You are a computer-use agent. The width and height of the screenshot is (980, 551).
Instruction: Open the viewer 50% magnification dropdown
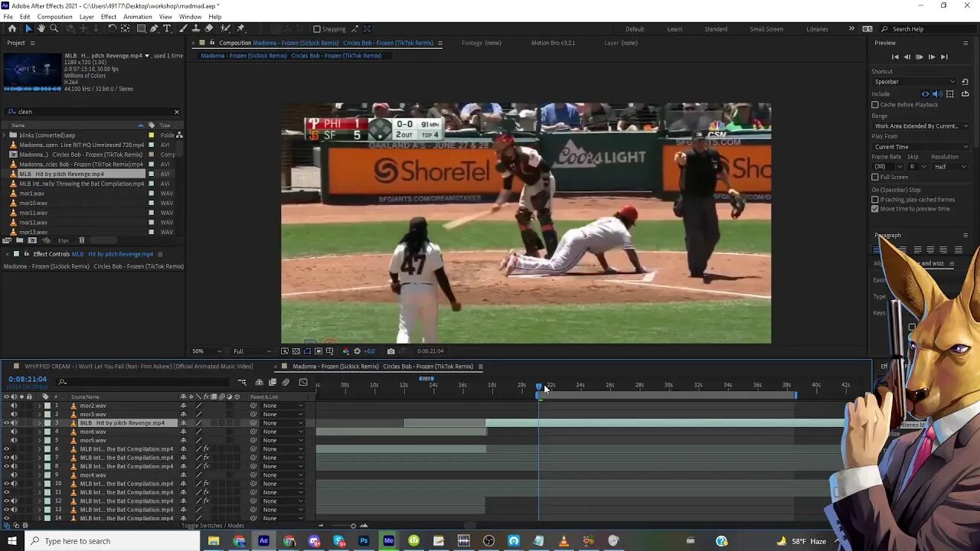[x=207, y=351]
